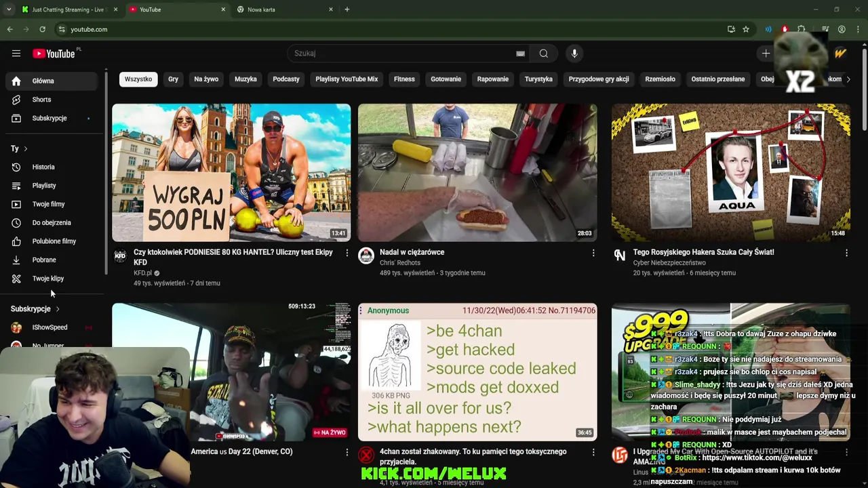Open KFD.pl channel avatar
This screenshot has width=868, height=488.
120,256
